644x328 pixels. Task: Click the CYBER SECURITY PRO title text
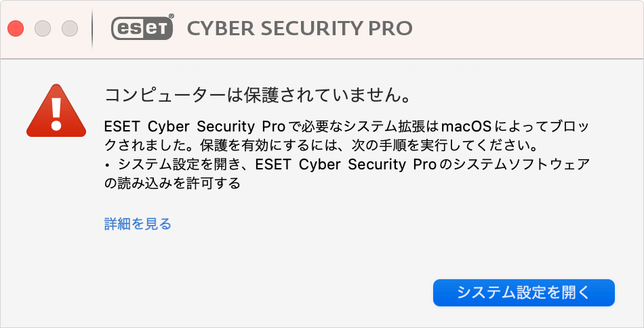[300, 28]
